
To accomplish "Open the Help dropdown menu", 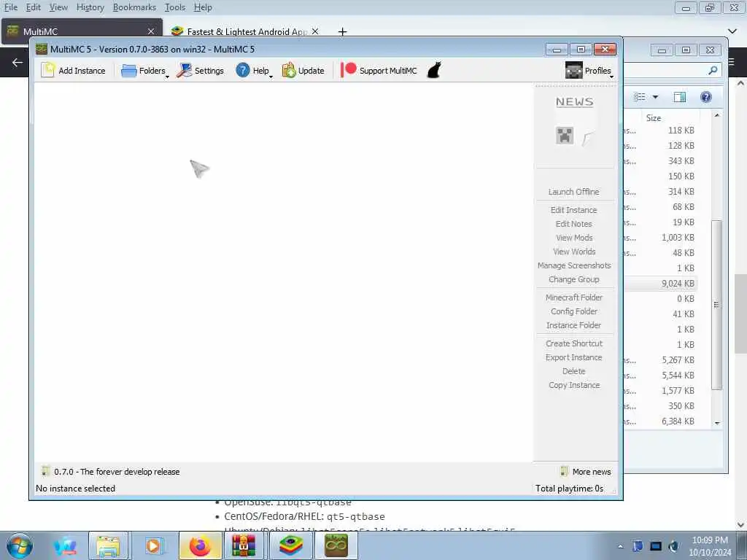I will tap(254, 71).
